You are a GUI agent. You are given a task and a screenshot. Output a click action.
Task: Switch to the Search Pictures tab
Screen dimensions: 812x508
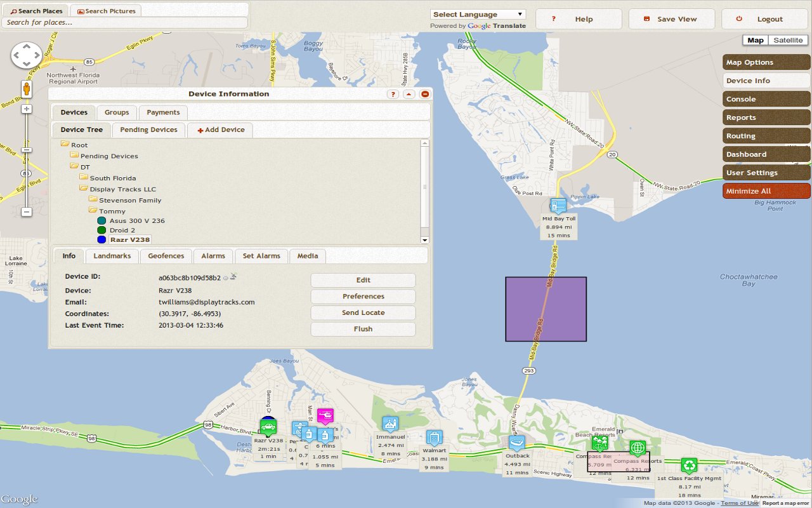tap(105, 11)
